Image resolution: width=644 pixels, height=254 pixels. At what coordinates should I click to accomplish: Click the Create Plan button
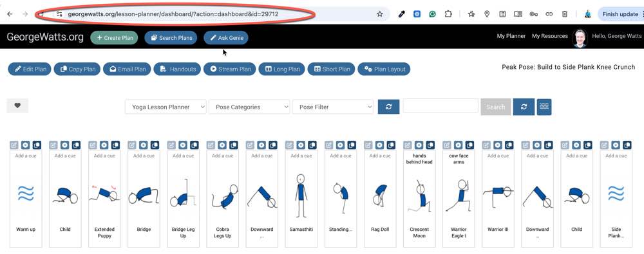tap(114, 38)
